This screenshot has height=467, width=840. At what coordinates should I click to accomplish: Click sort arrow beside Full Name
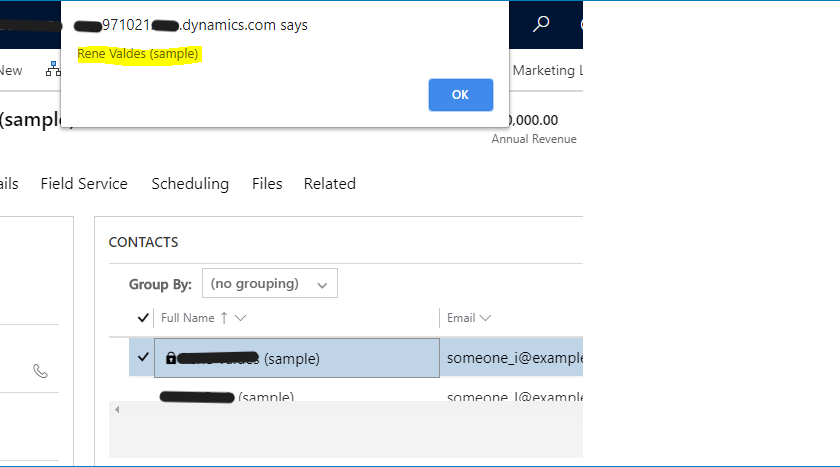pyautogui.click(x=224, y=318)
